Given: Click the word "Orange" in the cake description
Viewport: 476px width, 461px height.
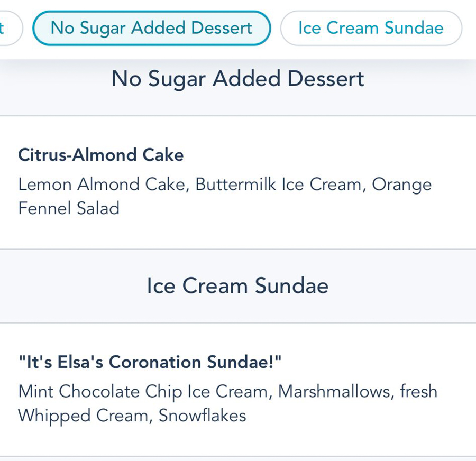Looking at the screenshot, I should (x=401, y=185).
